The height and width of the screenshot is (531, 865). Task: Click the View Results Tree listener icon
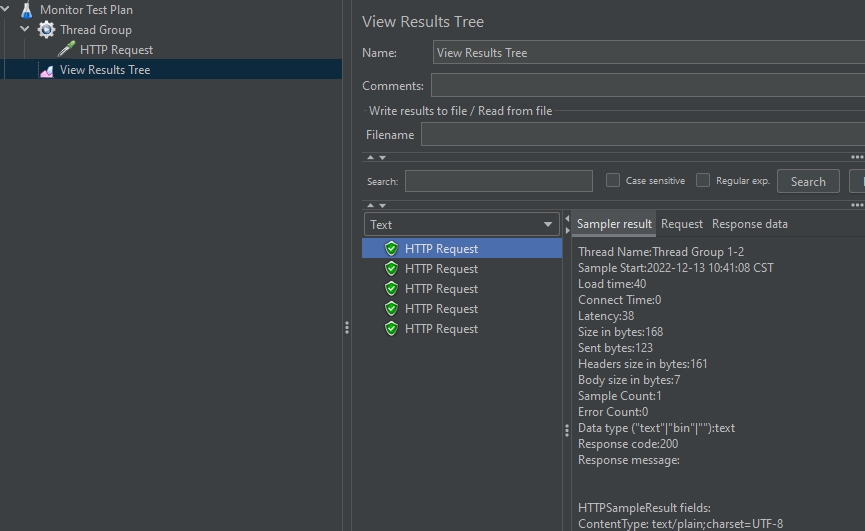click(x=46, y=70)
